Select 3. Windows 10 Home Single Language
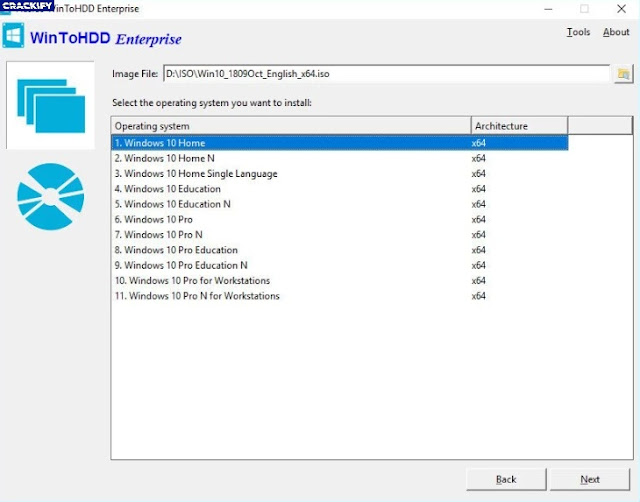 point(340,173)
